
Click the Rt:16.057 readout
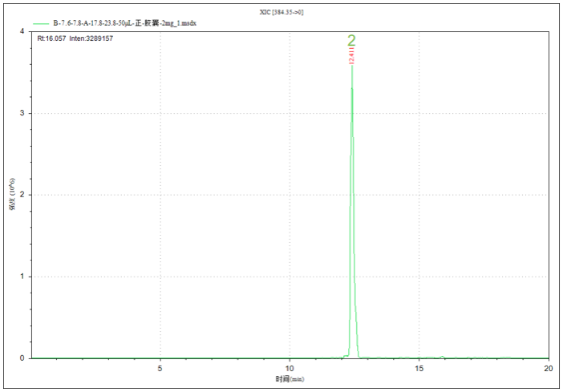(51, 38)
